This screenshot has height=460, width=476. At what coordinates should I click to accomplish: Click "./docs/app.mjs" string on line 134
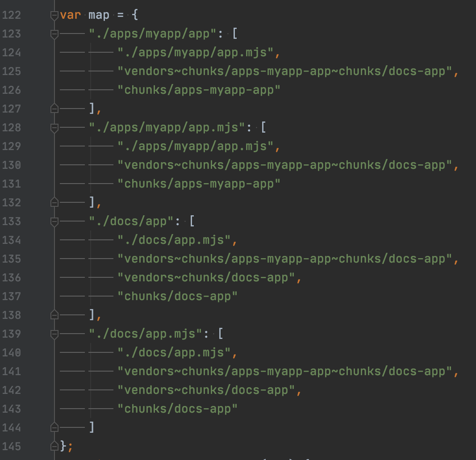pyautogui.click(x=174, y=240)
